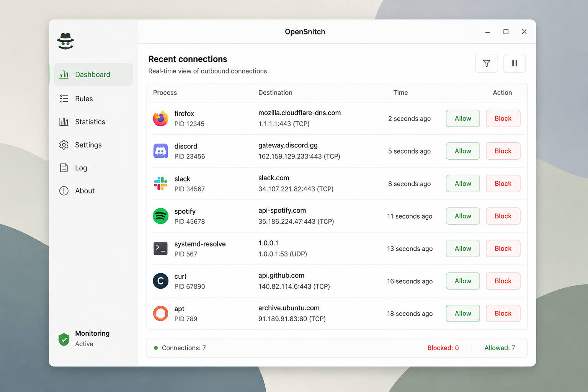Click the green connections status dot

156,348
